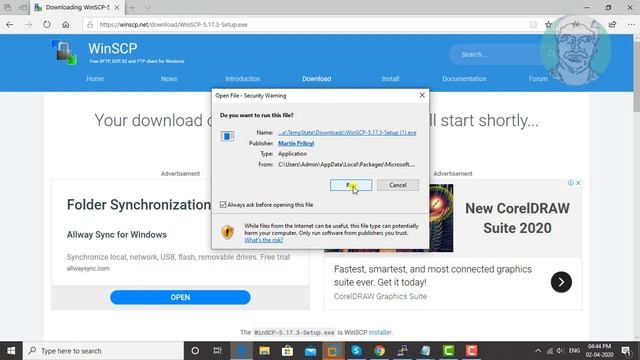Open the Windows Start menu
This screenshot has height=360, width=640.
tap(11, 351)
